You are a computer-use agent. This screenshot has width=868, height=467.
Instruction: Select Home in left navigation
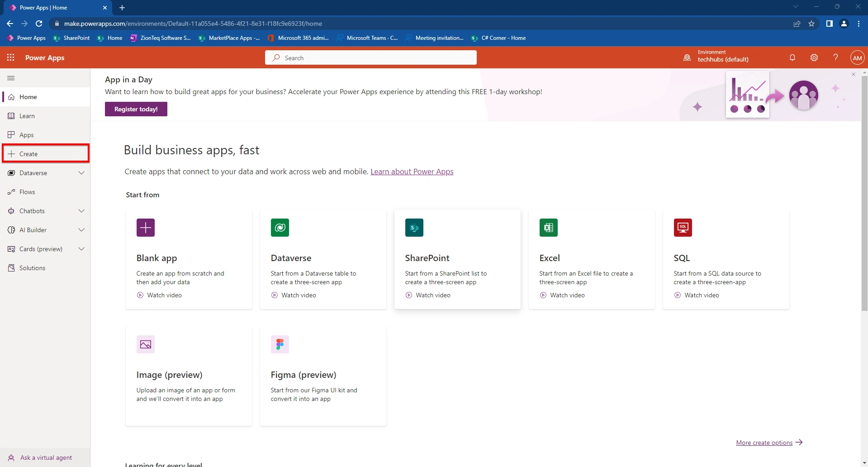(x=45, y=97)
